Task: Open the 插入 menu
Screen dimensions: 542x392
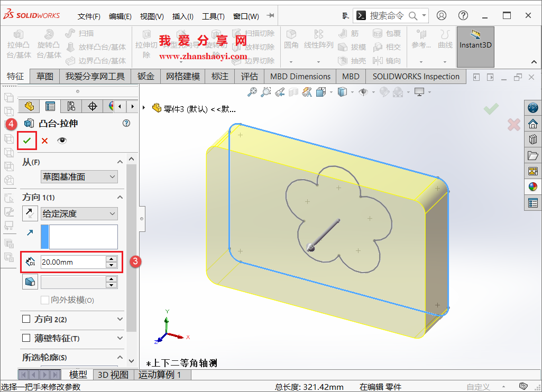Action: tap(182, 16)
